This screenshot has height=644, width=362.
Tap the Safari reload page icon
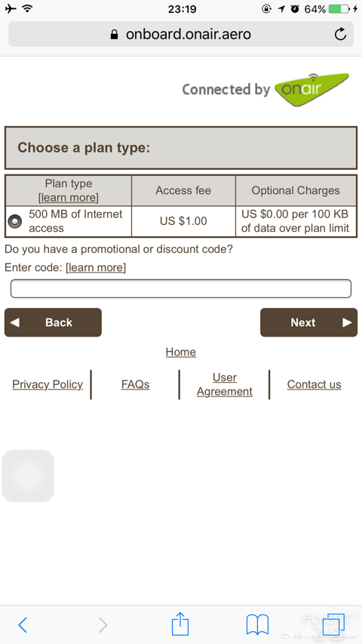point(340,34)
